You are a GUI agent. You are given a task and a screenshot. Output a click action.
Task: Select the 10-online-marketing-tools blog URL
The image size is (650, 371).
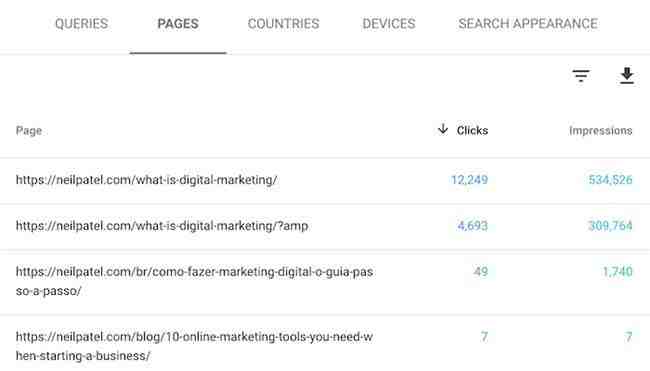click(194, 346)
